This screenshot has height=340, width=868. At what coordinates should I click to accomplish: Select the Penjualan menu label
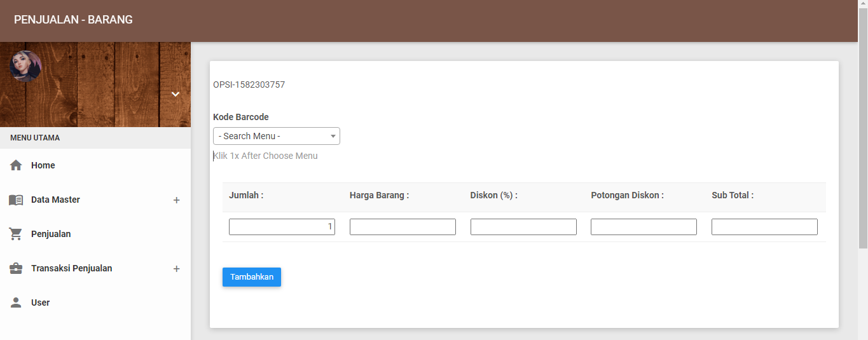(x=51, y=234)
